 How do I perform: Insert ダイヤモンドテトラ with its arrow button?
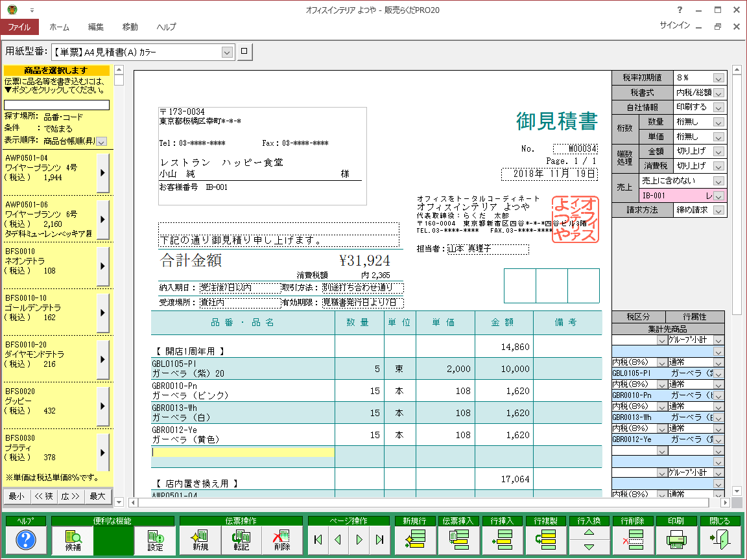pos(102,359)
